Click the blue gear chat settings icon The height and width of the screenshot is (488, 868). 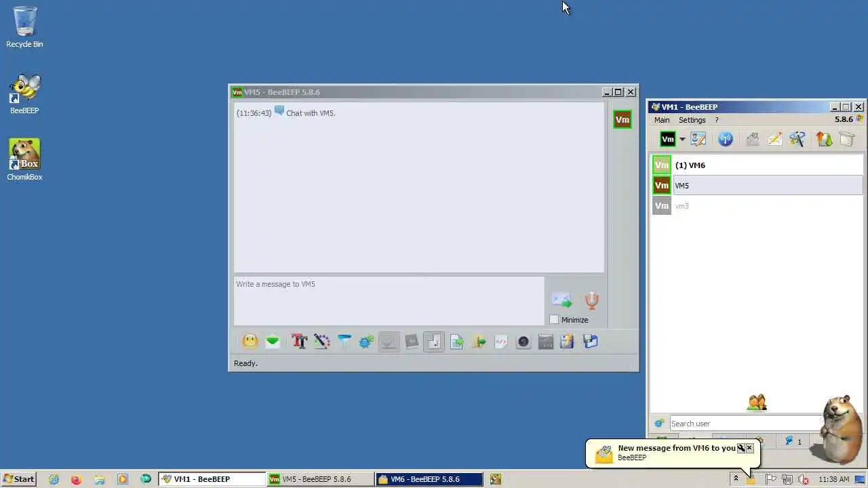click(366, 342)
